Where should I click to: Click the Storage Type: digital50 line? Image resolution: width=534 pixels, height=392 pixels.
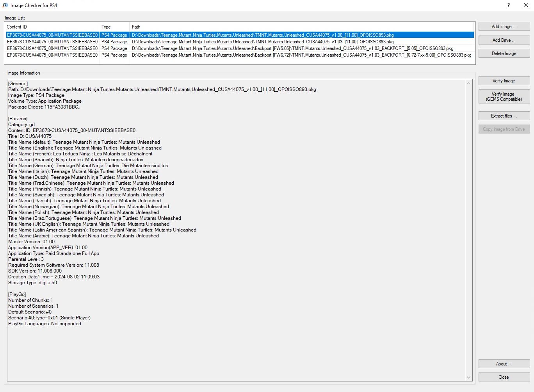tap(32, 283)
